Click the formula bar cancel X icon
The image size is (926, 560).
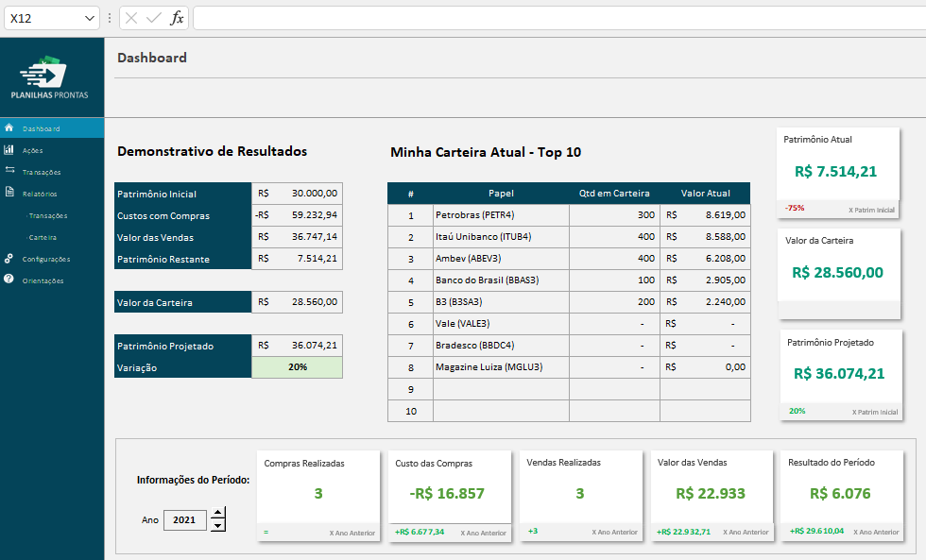click(131, 18)
